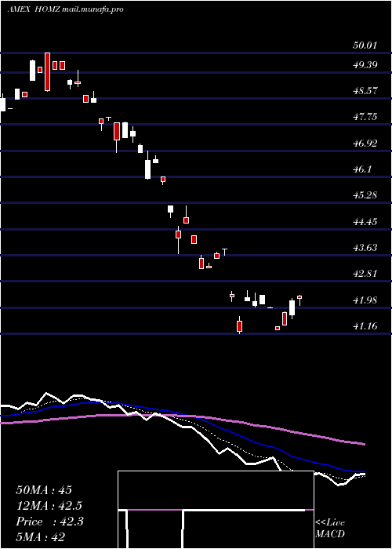The image size is (392, 549).
Task: Click the 45.28 price axis label
Action: (x=365, y=195)
